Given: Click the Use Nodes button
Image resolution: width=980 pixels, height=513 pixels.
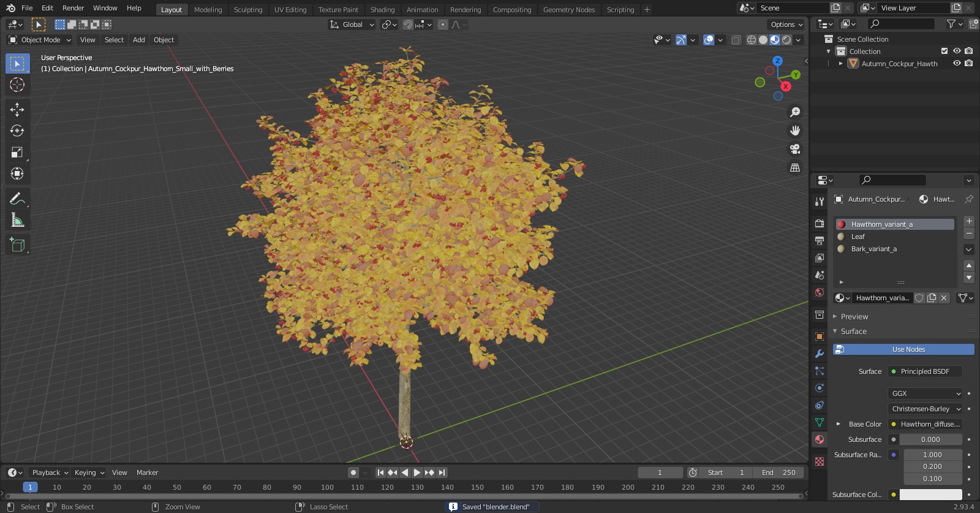Looking at the screenshot, I should 903,349.
